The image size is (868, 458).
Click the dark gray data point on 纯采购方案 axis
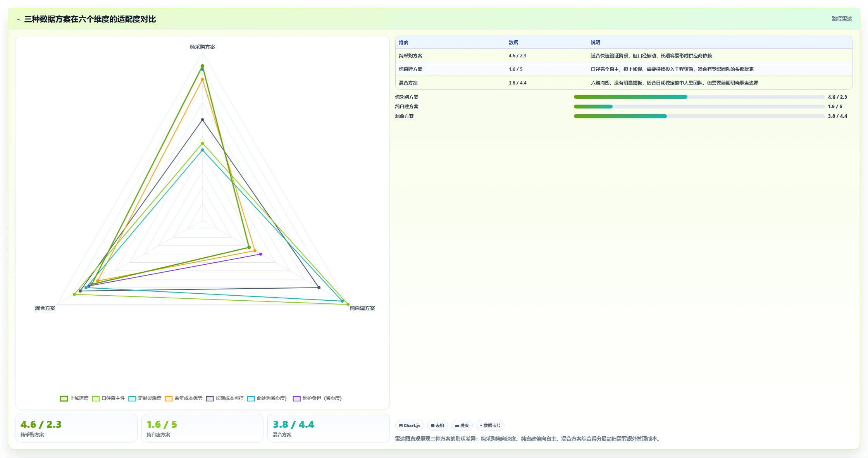coord(202,120)
